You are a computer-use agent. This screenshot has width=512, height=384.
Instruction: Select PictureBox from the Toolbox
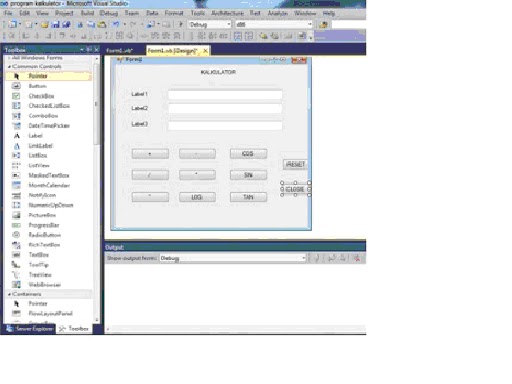pos(42,215)
